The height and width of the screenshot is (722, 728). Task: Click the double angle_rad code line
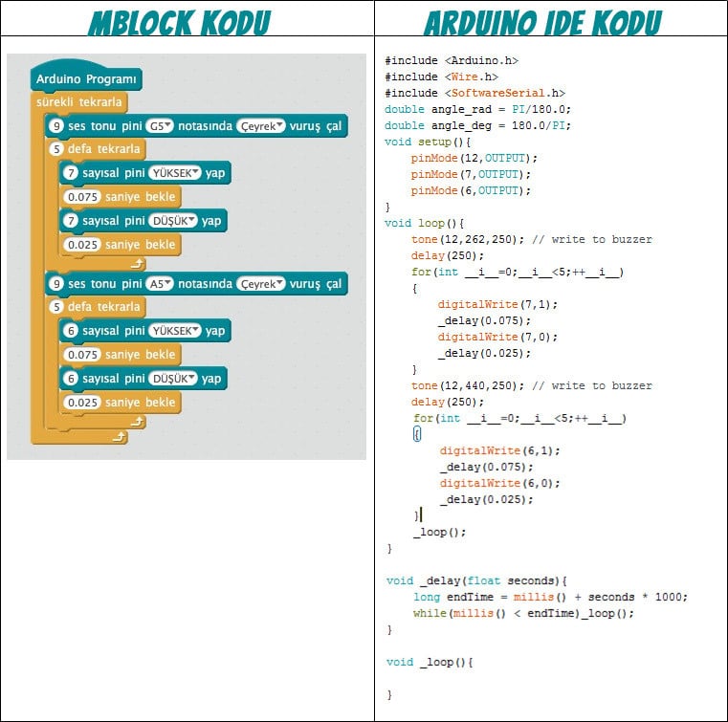pos(477,110)
